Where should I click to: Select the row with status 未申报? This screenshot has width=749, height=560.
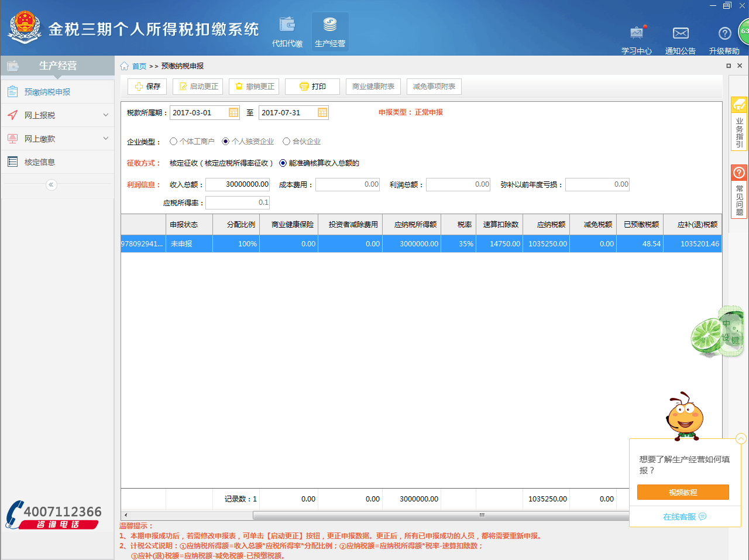point(421,244)
